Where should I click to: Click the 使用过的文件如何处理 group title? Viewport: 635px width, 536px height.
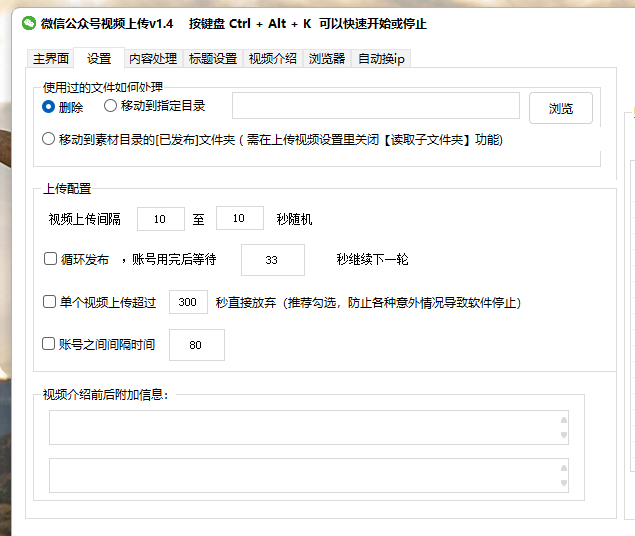click(x=103, y=87)
